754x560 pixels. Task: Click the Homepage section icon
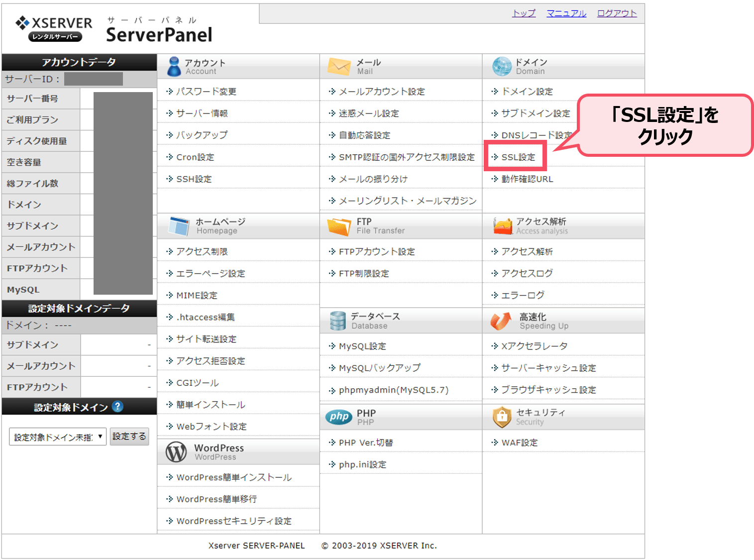coord(179,226)
